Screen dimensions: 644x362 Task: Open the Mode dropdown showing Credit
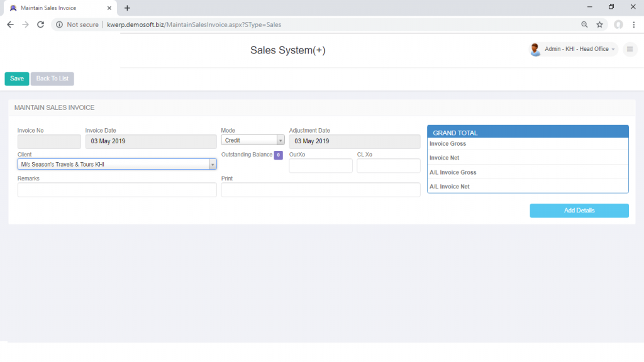[280, 140]
